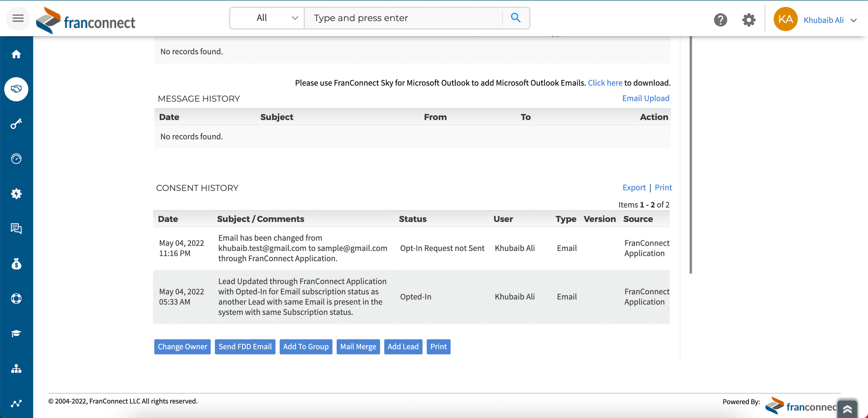Click the Opt-In Request not Sent status cell
The width and height of the screenshot is (868, 418).
442,248
